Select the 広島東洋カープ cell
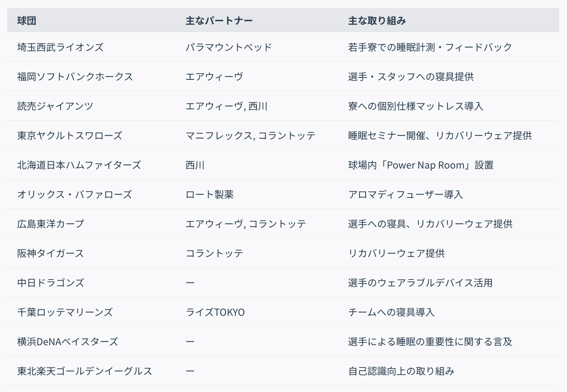 pyautogui.click(x=51, y=224)
